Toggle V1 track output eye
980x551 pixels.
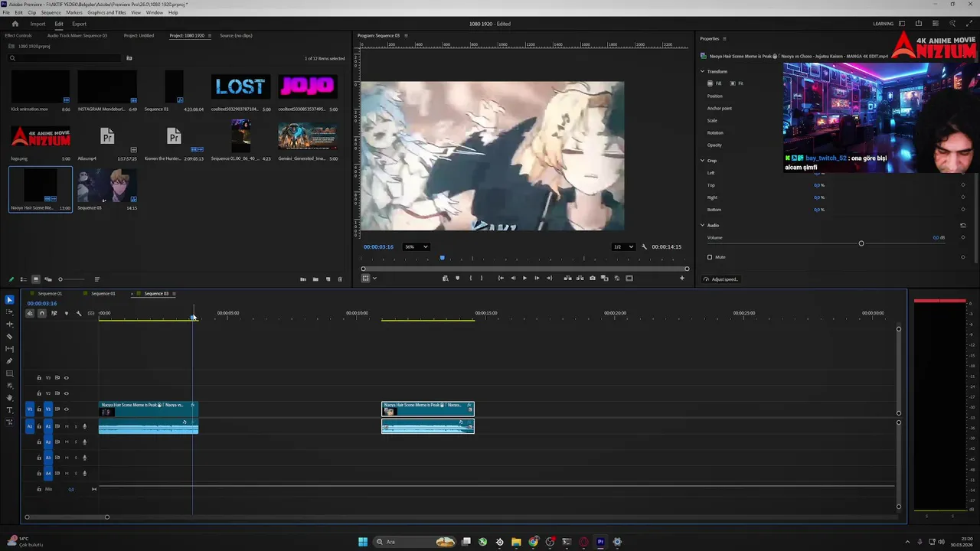(66, 409)
